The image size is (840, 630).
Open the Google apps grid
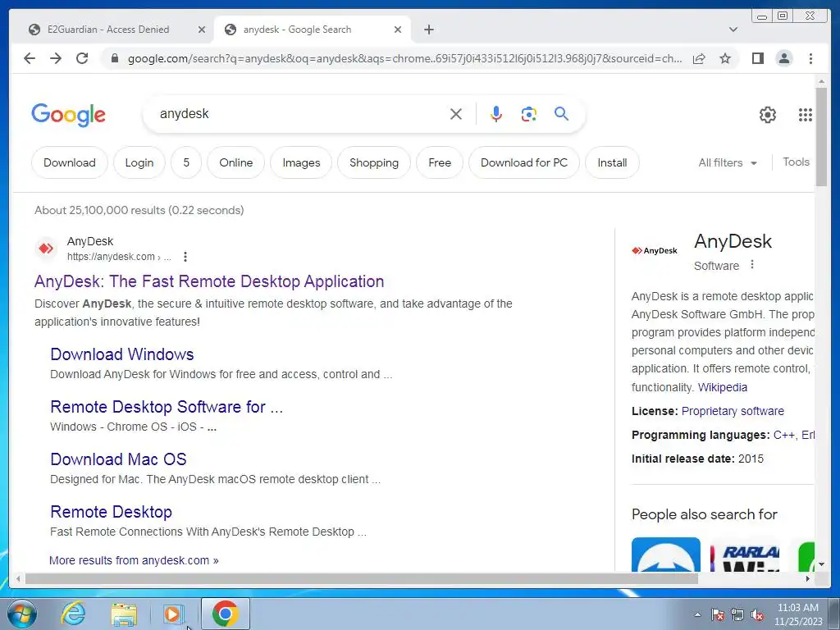point(806,115)
